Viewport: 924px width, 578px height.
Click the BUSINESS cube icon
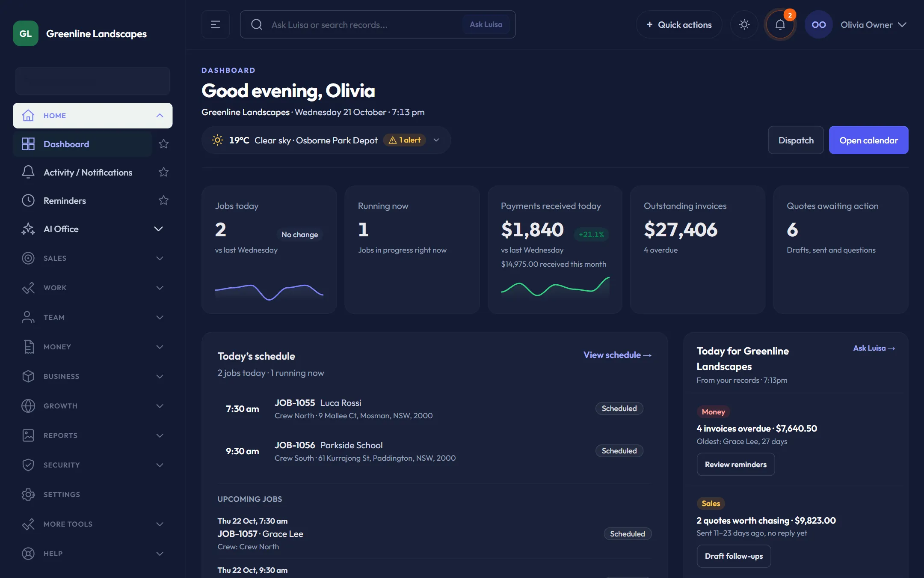point(28,376)
